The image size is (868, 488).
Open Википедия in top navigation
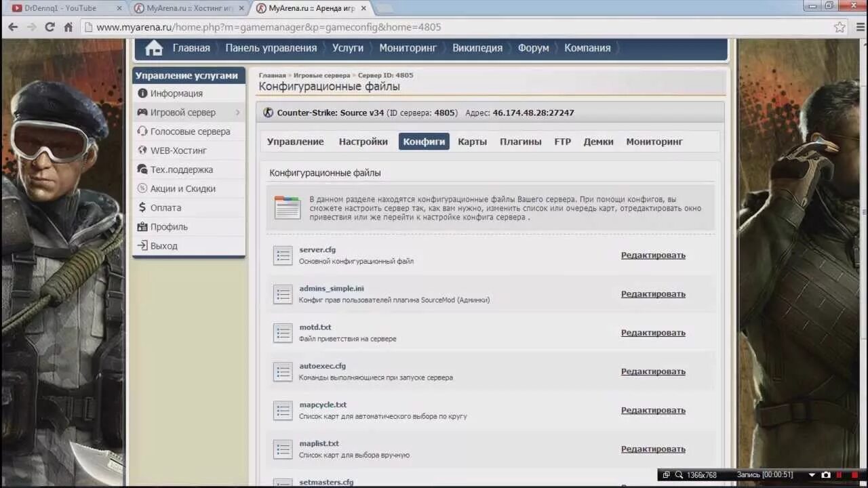coord(477,48)
